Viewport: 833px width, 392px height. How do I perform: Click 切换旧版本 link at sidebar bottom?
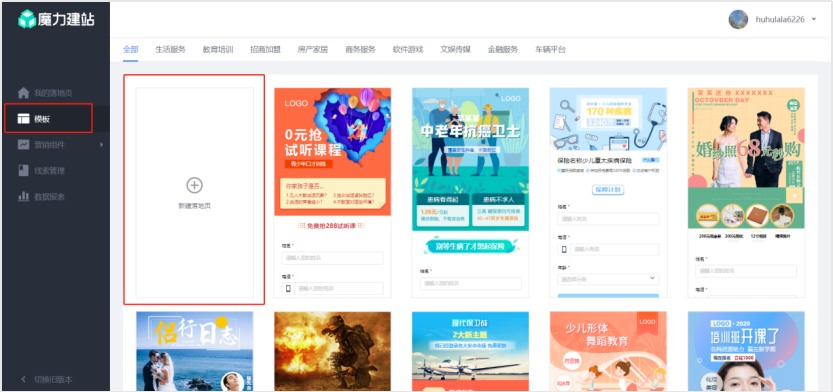coord(53,380)
